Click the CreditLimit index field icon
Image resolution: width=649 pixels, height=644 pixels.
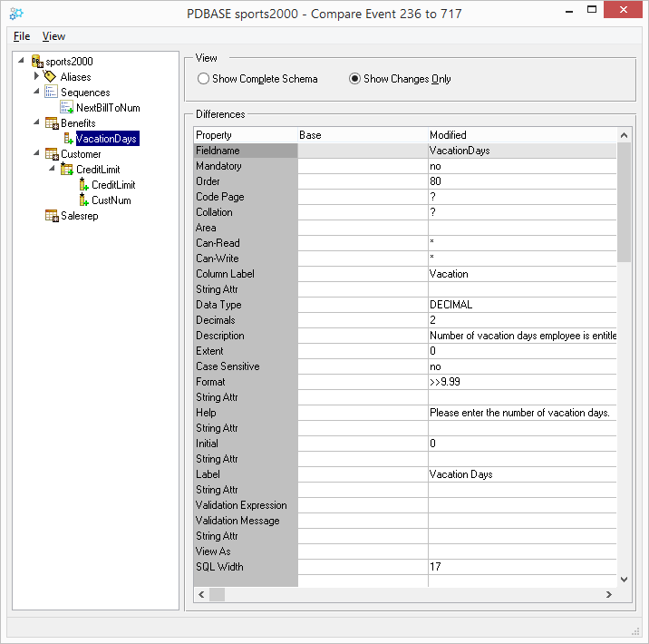[x=83, y=184]
